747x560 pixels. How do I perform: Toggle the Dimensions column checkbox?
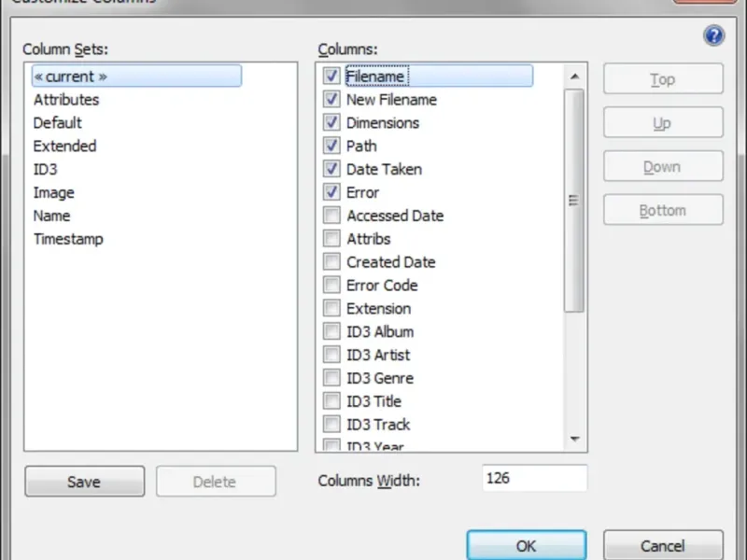point(331,122)
